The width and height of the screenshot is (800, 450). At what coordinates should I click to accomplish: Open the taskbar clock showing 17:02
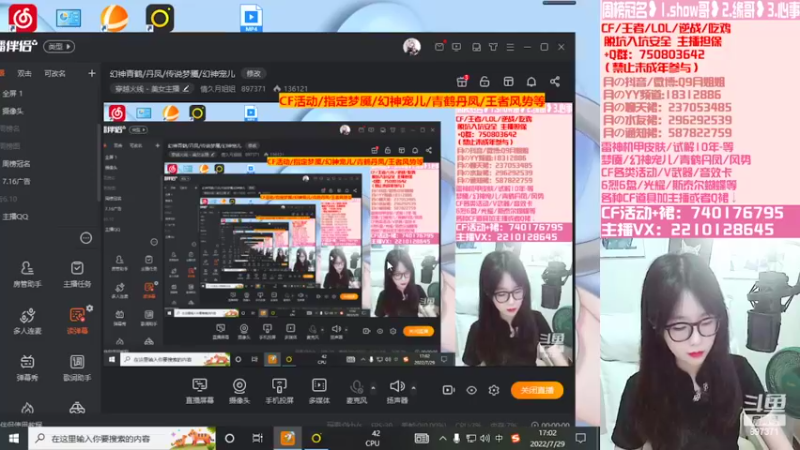click(547, 438)
